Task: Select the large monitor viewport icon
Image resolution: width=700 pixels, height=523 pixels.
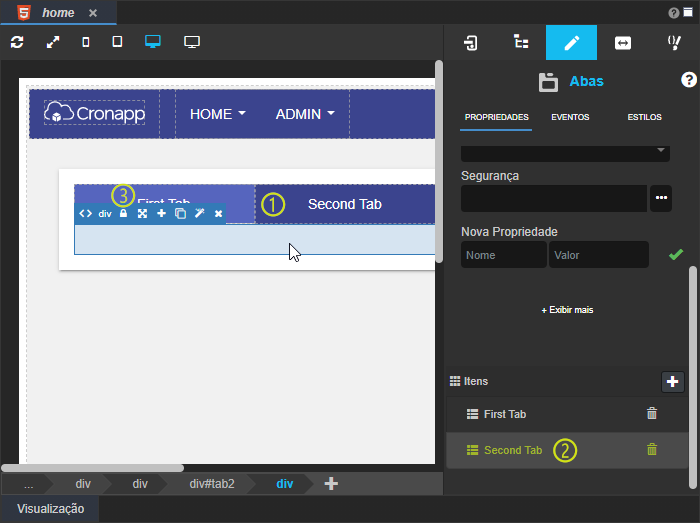Action: pyautogui.click(x=192, y=42)
